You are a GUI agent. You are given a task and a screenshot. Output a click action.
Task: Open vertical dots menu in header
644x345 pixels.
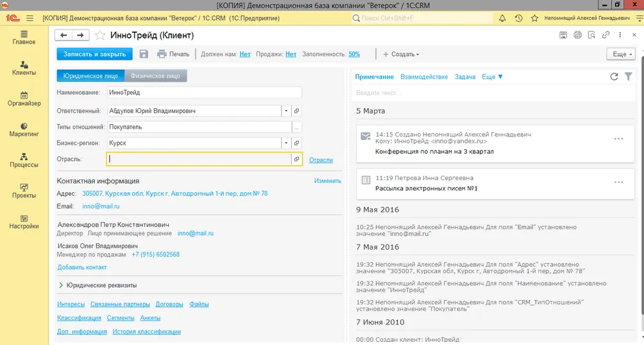point(620,35)
